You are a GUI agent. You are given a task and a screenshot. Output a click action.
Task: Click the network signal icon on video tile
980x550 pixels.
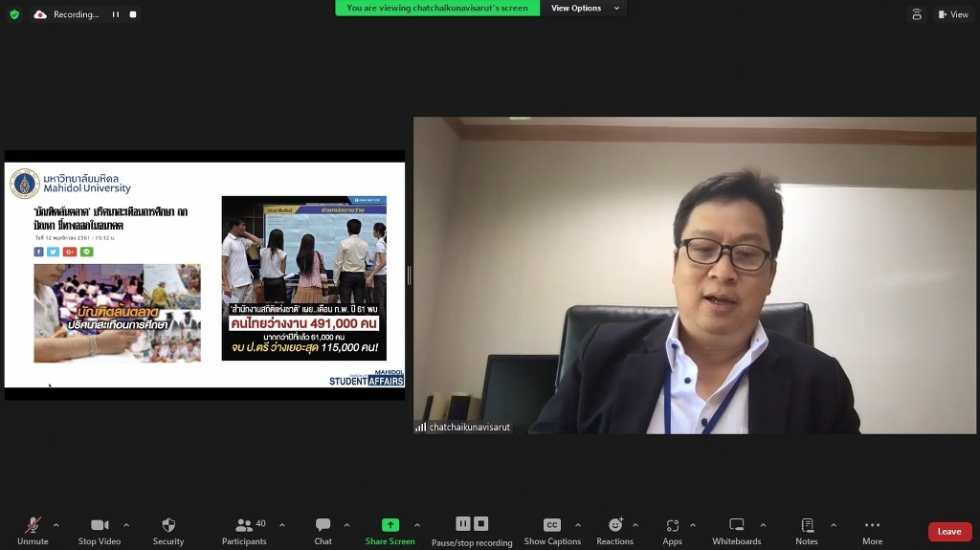click(421, 427)
